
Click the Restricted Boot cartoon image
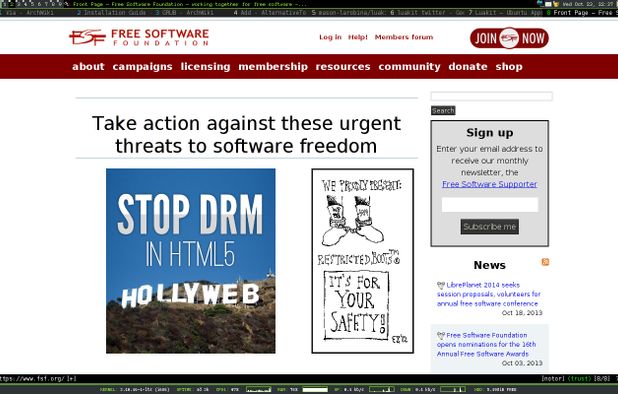click(363, 261)
